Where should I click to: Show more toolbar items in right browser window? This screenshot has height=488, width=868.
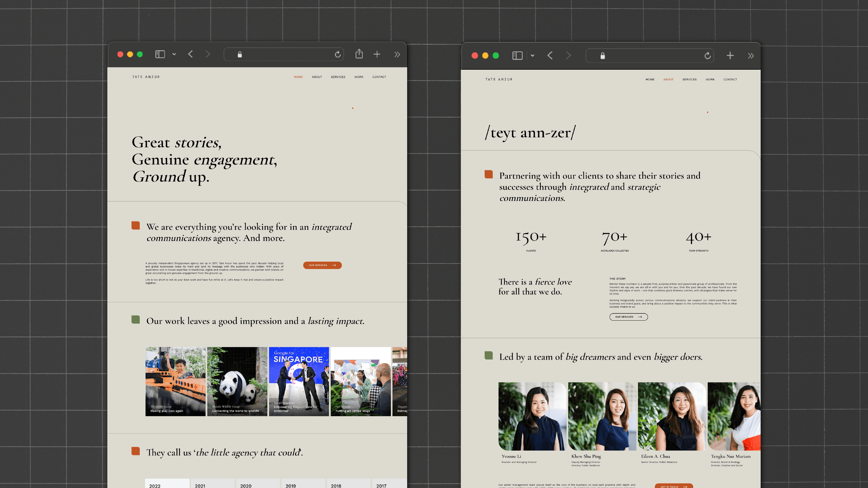(x=751, y=56)
